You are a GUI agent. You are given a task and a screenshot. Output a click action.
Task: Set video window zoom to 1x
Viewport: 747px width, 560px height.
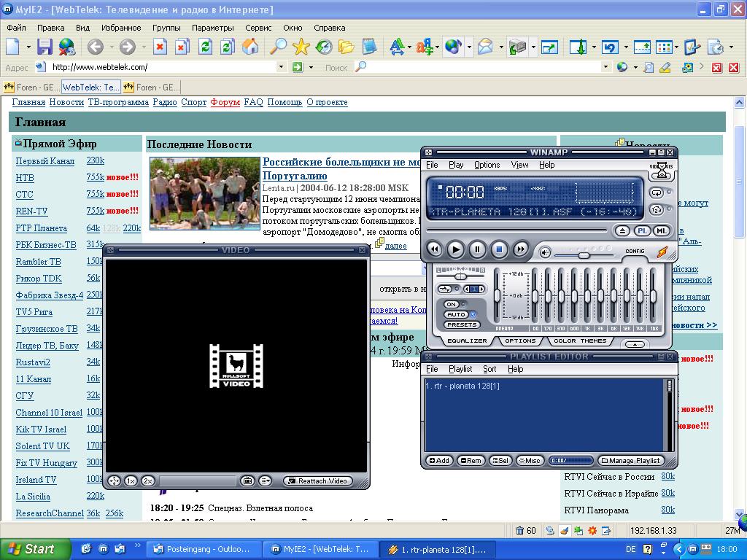[131, 481]
